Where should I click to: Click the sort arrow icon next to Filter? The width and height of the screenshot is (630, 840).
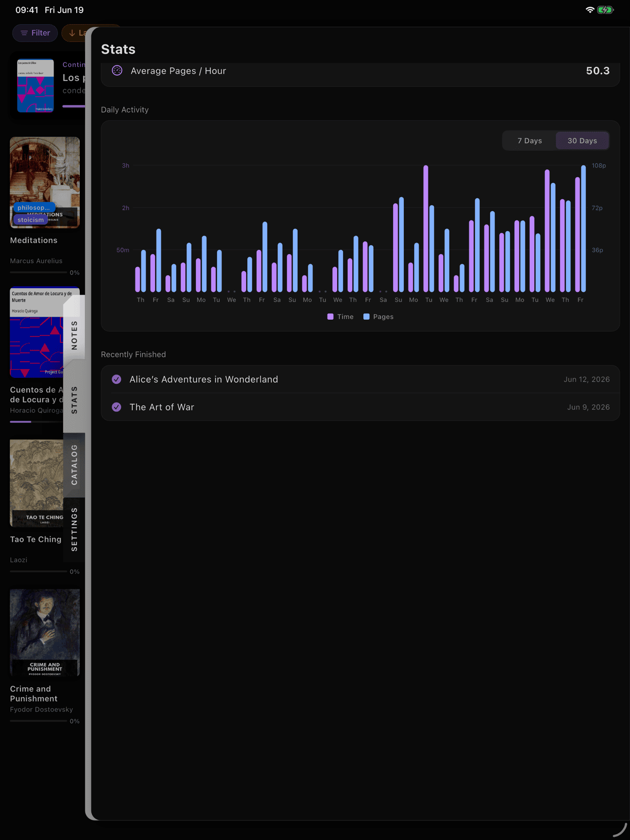pos(72,33)
